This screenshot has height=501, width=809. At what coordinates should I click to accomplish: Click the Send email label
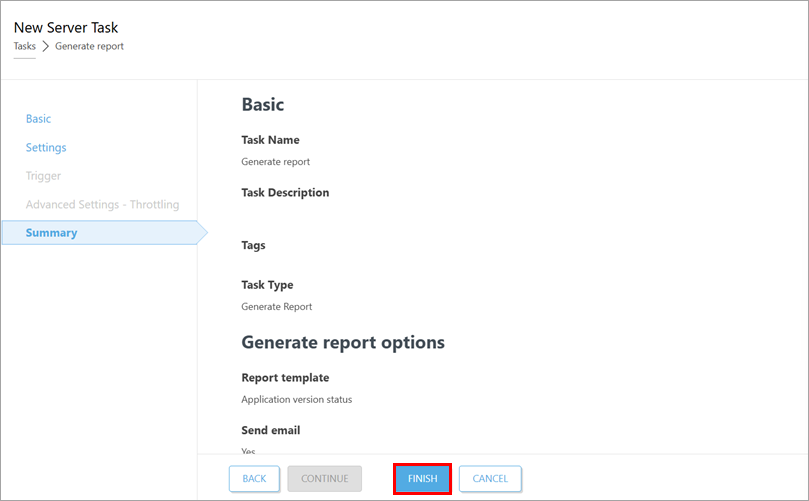click(x=270, y=430)
